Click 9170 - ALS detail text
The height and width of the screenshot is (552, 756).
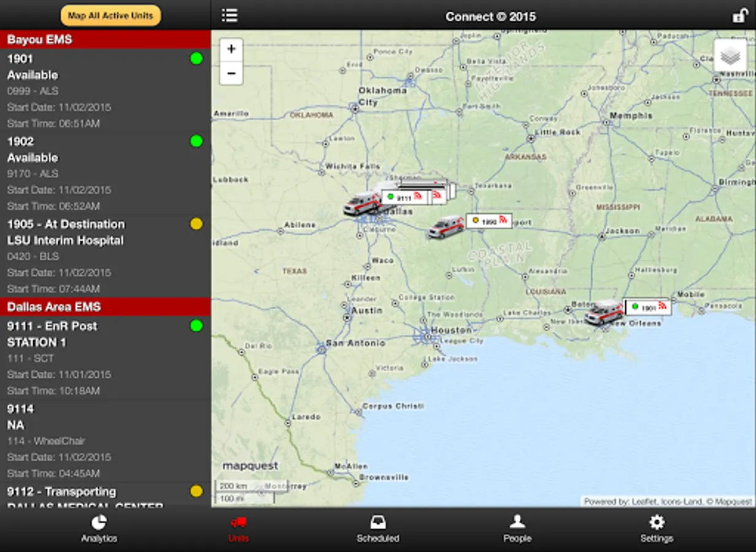(33, 174)
